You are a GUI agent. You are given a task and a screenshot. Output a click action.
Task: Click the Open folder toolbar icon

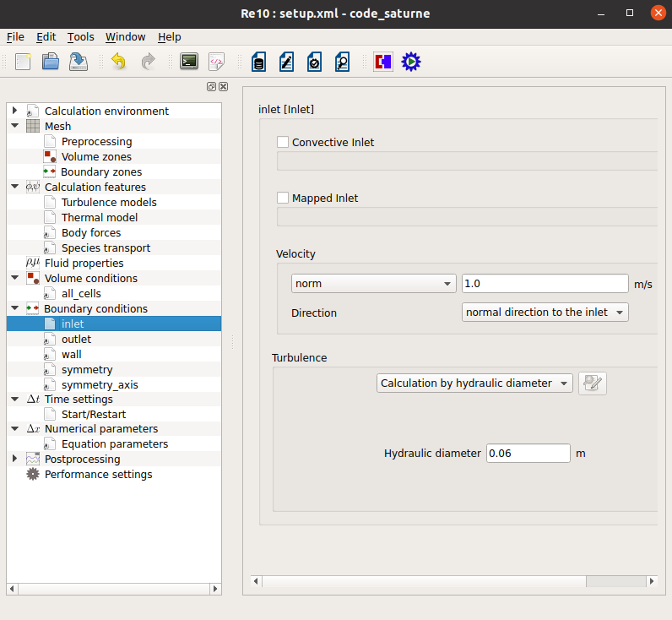51,62
